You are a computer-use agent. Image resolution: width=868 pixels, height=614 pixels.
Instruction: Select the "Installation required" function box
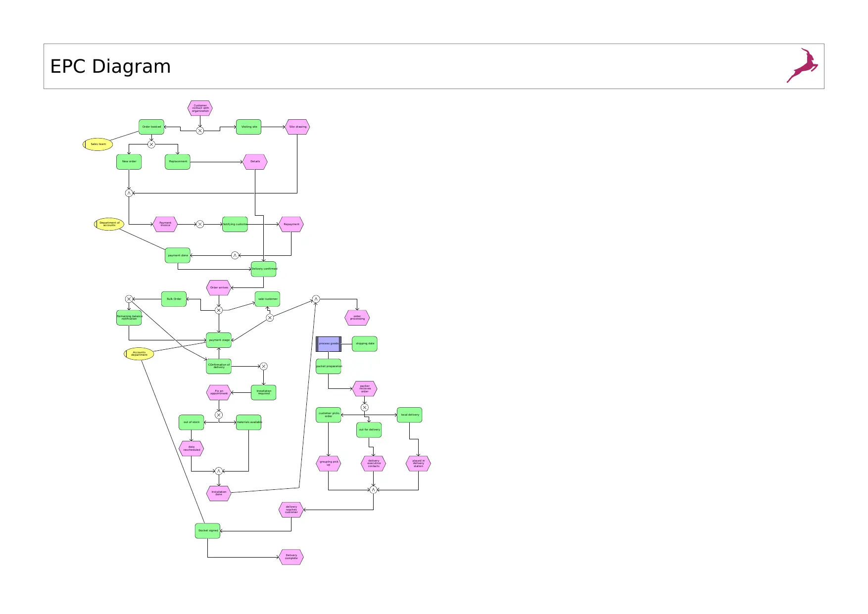[263, 392]
